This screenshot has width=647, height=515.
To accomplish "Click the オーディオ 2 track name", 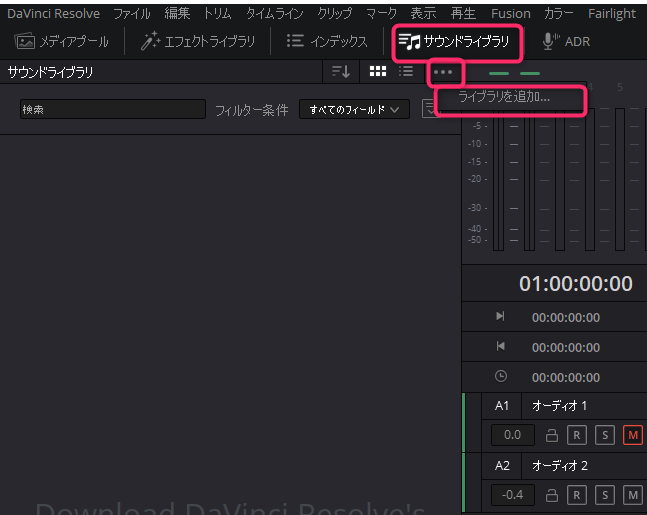I will point(560,466).
